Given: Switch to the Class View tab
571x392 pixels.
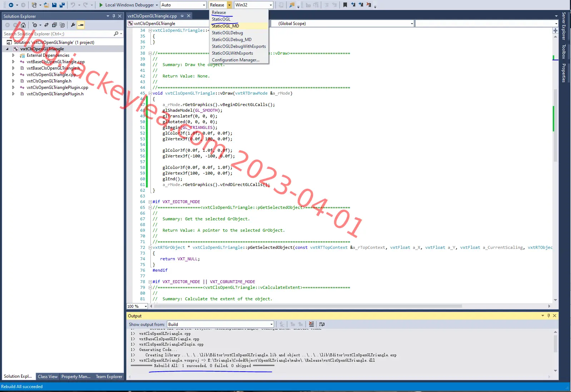Looking at the screenshot, I should click(48, 376).
